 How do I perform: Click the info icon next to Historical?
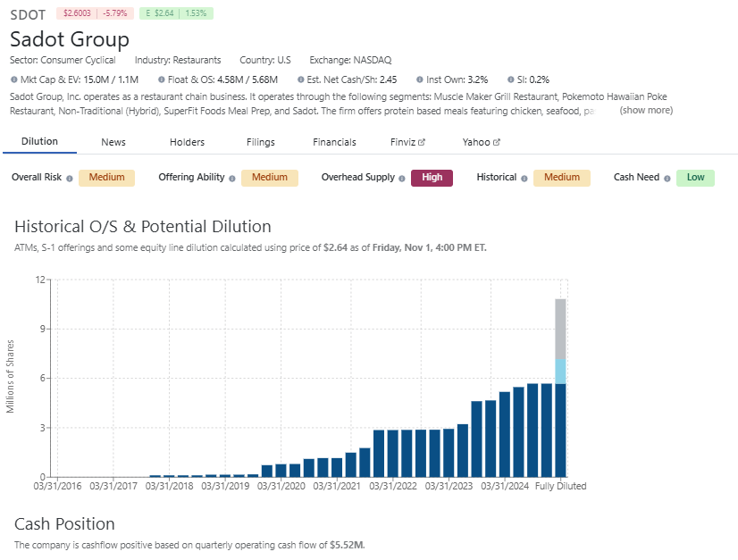point(524,178)
